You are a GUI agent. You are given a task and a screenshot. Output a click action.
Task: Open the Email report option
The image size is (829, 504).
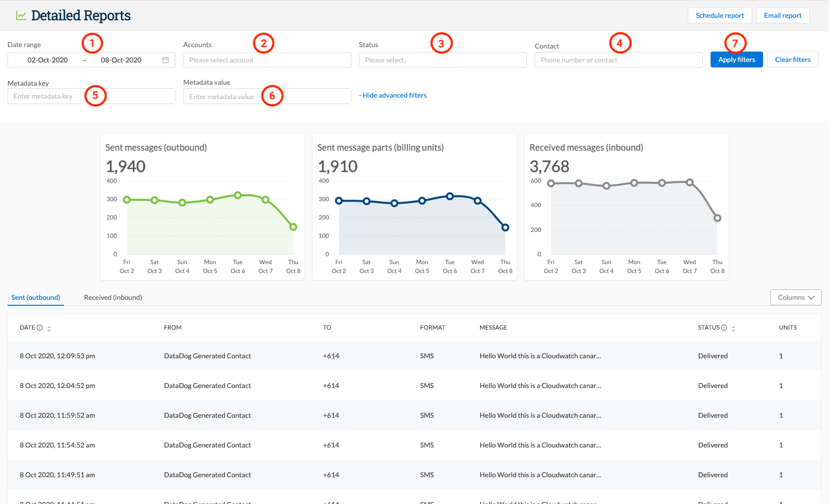(x=782, y=15)
